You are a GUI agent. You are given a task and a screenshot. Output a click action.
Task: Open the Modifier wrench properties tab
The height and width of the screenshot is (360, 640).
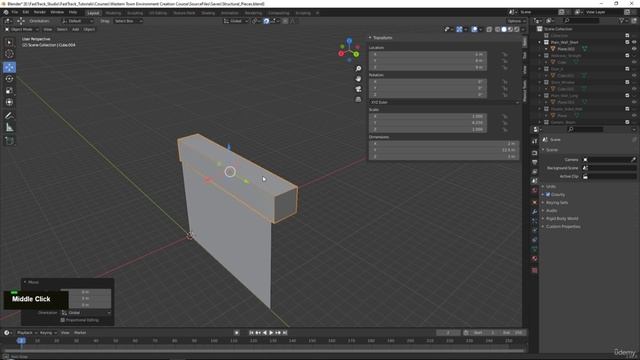pos(535,211)
